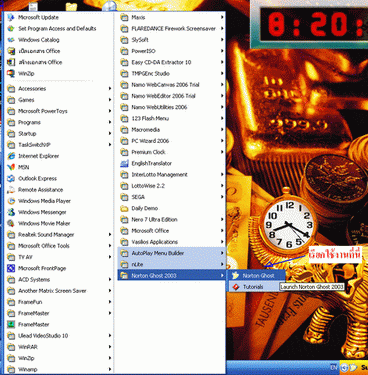Open EnglishTranslator program icon

124,163
